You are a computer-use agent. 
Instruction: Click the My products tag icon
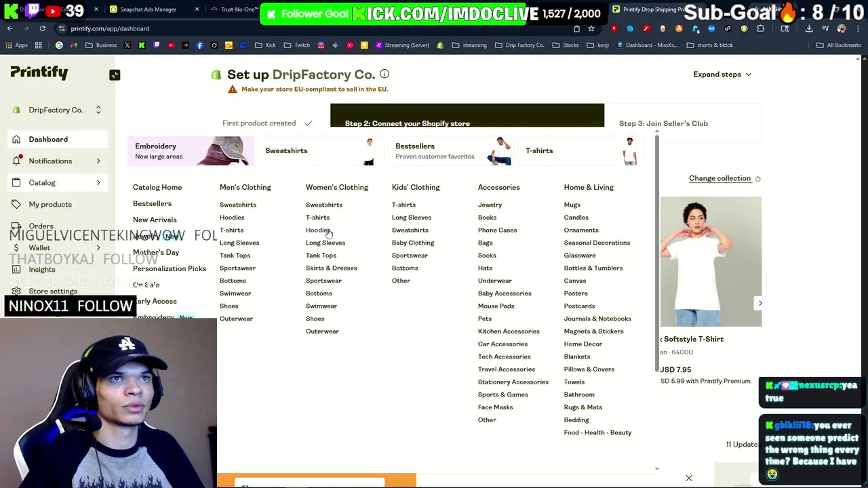pyautogui.click(x=16, y=205)
